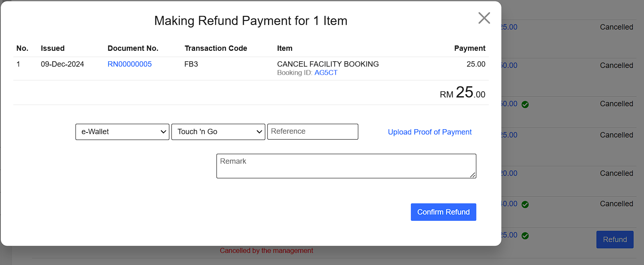644x265 pixels.
Task: Click the Transaction Code column header
Action: [x=216, y=48]
